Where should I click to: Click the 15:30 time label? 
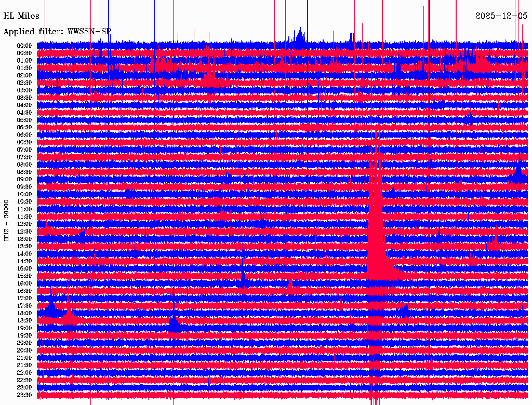pyautogui.click(x=24, y=276)
